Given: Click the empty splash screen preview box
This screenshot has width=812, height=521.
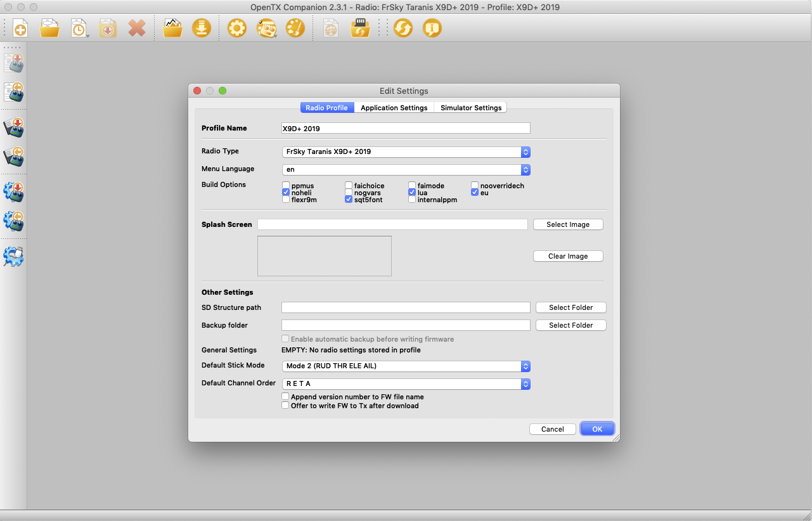Looking at the screenshot, I should [325, 256].
